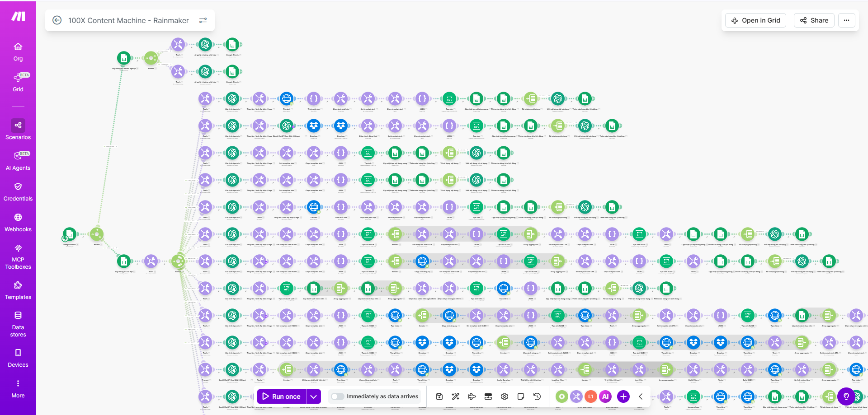This screenshot has width=868, height=415.
Task: Click the Open in Grid button
Action: (756, 20)
